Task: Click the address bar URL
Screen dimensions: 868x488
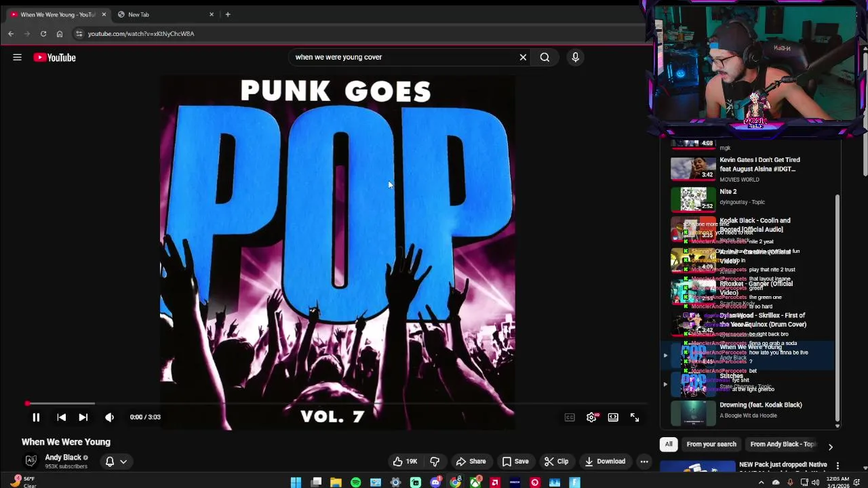Action: click(141, 34)
